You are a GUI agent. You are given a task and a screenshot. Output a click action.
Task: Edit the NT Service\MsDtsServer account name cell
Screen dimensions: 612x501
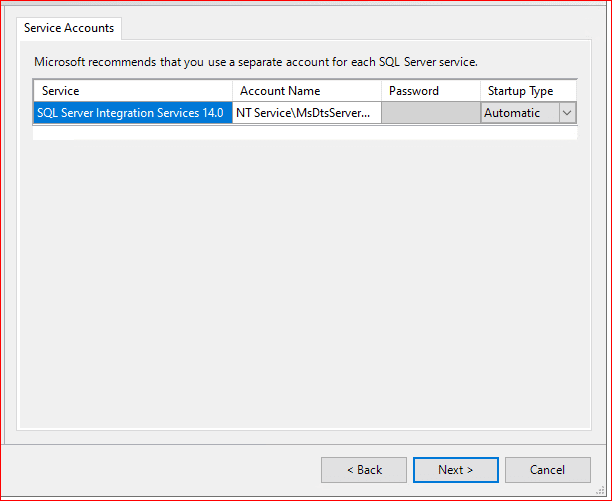point(306,113)
